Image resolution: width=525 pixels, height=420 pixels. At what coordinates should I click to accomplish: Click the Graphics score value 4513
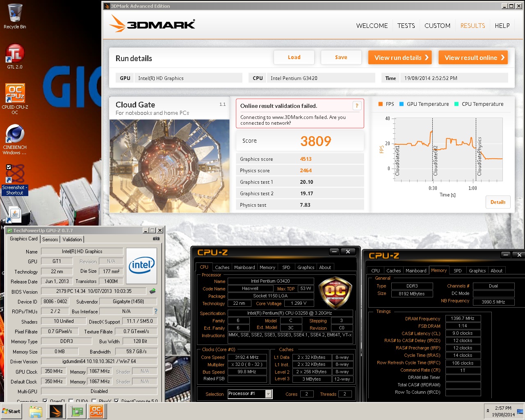(306, 159)
